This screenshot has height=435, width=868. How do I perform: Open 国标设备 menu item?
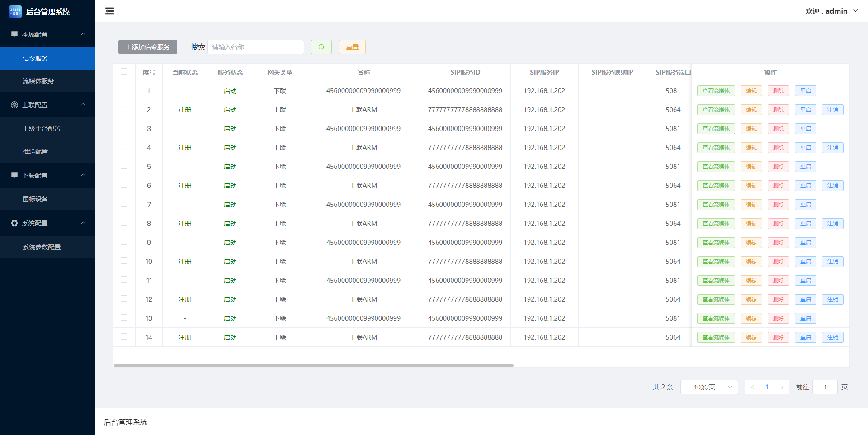click(x=35, y=199)
